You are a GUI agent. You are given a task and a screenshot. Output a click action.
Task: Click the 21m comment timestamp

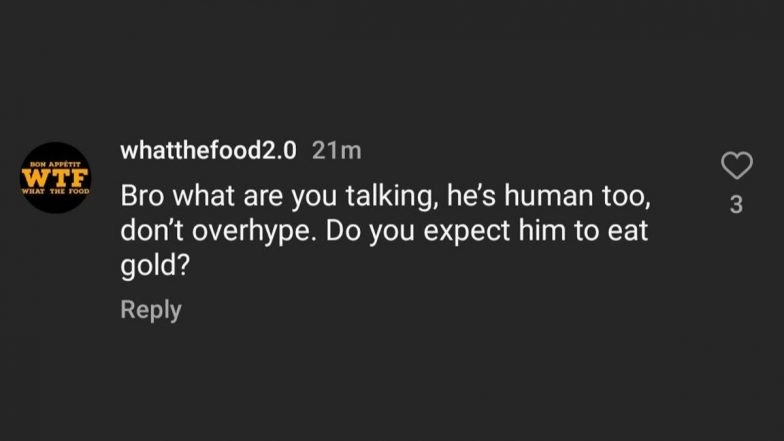pyautogui.click(x=336, y=150)
